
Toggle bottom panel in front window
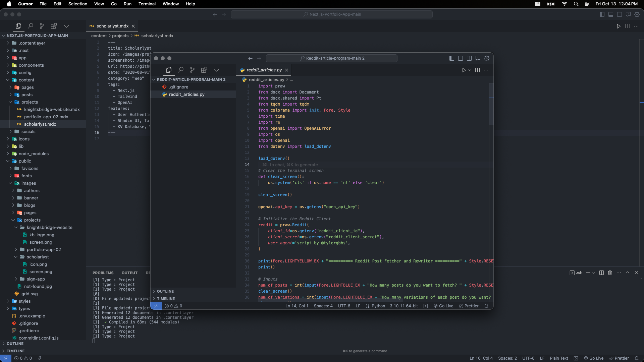tap(461, 58)
